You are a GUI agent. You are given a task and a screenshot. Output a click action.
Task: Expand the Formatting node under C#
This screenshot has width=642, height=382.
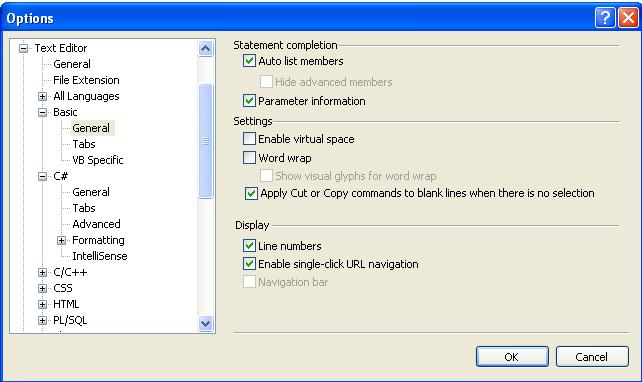coord(61,240)
